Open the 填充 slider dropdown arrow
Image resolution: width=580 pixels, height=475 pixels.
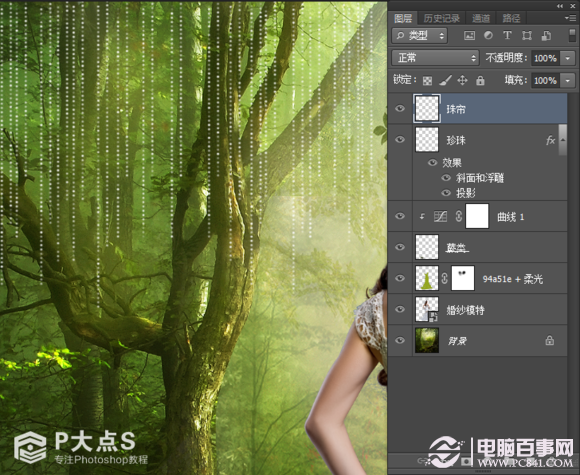pos(567,80)
